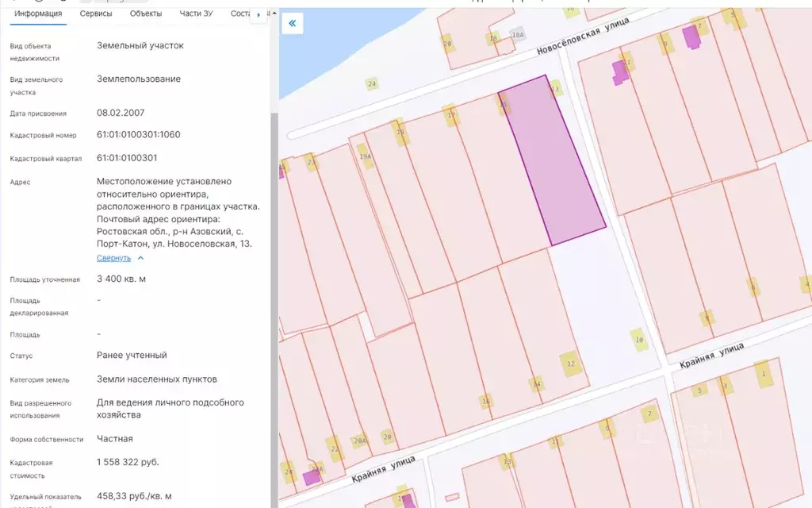This screenshot has height=508, width=812.
Task: Select the highlighted purple land parcel
Action: tap(552, 160)
